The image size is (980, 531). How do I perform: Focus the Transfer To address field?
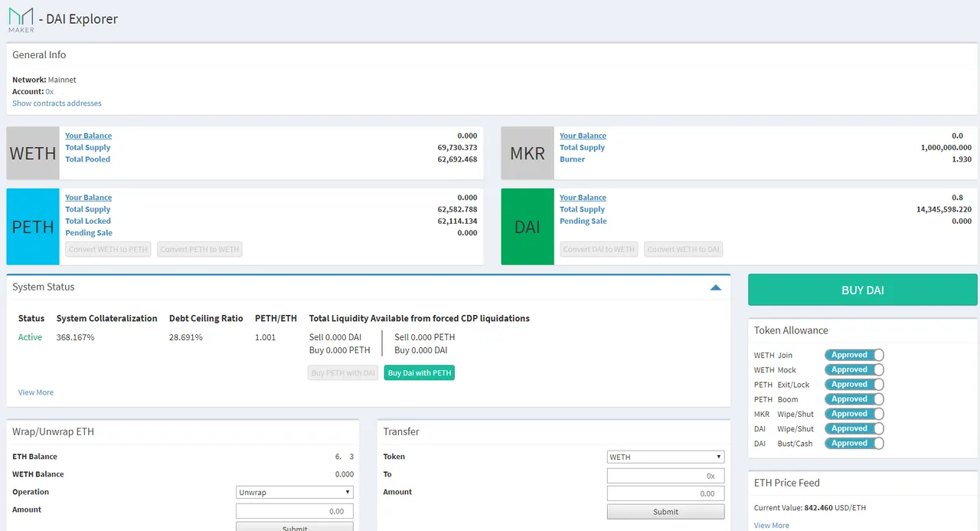[x=665, y=476]
